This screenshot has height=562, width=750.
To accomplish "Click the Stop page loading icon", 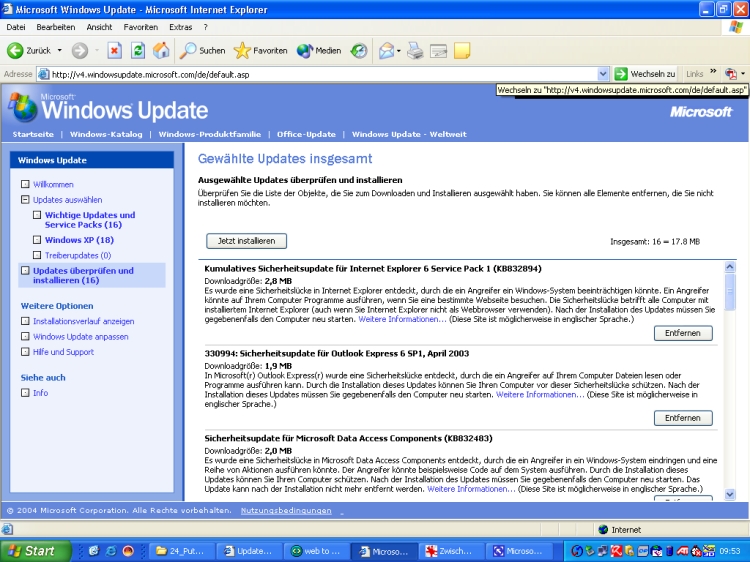I will tap(114, 50).
